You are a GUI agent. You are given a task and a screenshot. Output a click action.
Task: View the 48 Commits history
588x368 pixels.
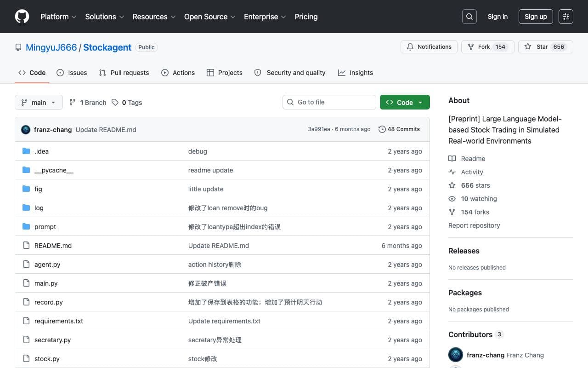399,129
